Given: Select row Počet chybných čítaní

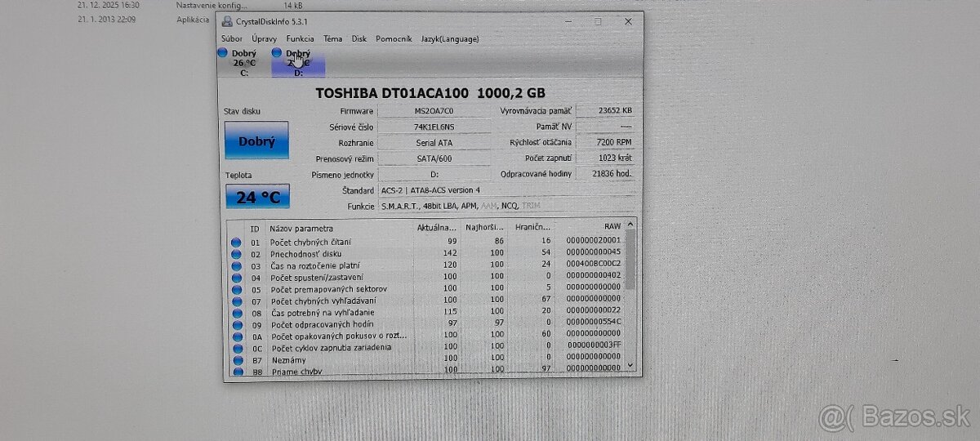Looking at the screenshot, I should [425, 242].
